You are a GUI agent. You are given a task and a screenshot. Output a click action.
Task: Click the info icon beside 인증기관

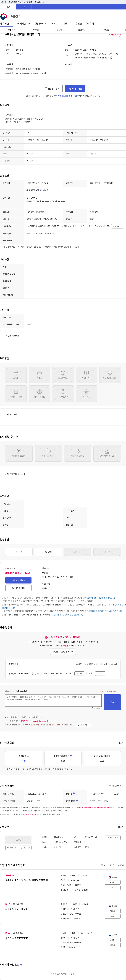point(74,794)
